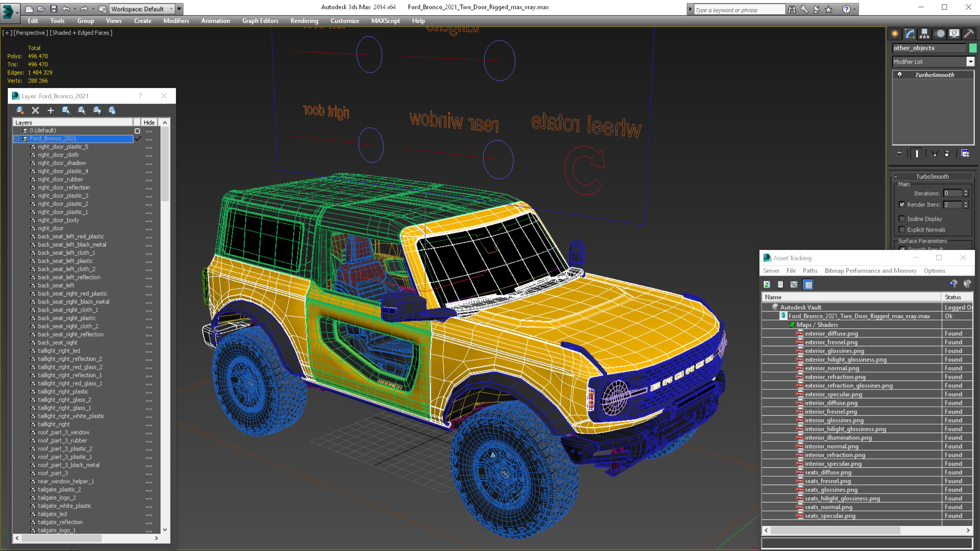Enable the Isoline Display checkbox
The image size is (980, 551).
pyautogui.click(x=902, y=219)
